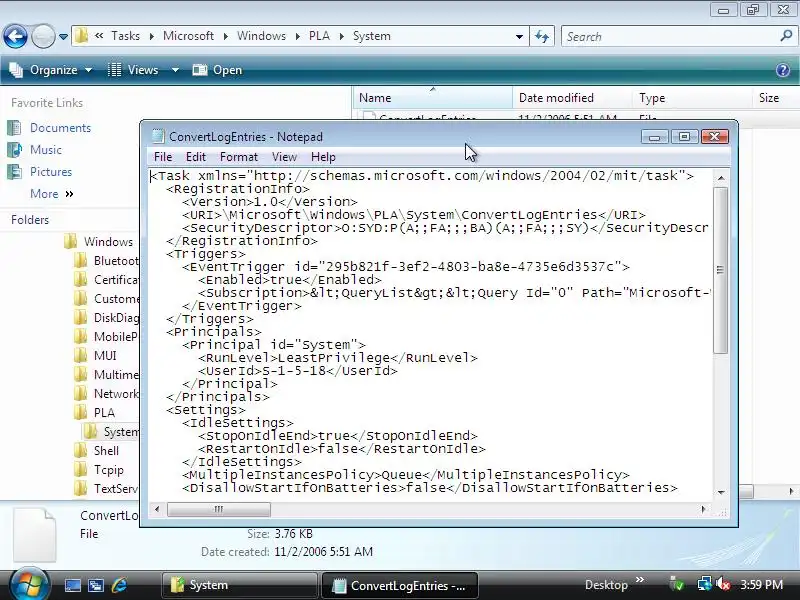Select the PLA folder in tree
Image resolution: width=800 pixels, height=600 pixels.
click(x=104, y=413)
